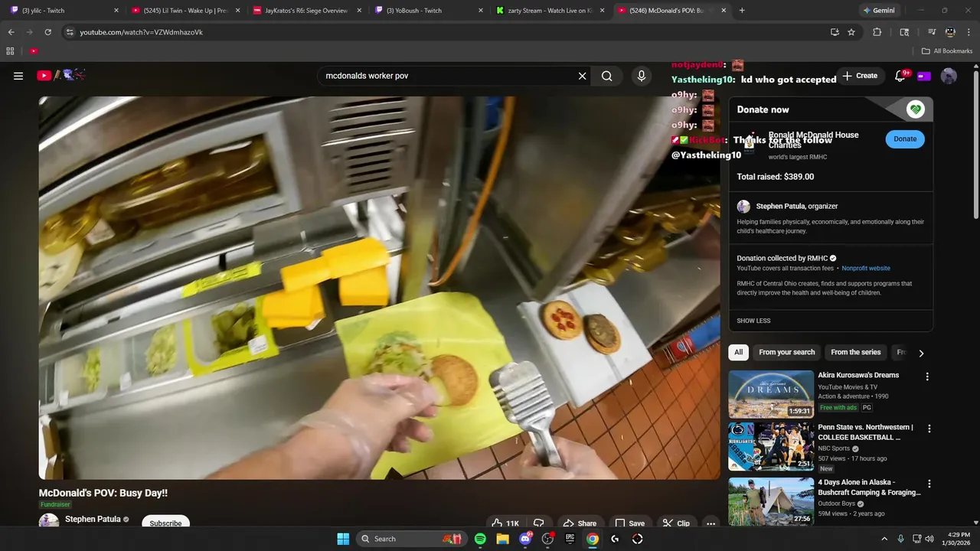The width and height of the screenshot is (980, 551).
Task: Open the Penn State vs. Northwestern thumbnail
Action: (771, 446)
